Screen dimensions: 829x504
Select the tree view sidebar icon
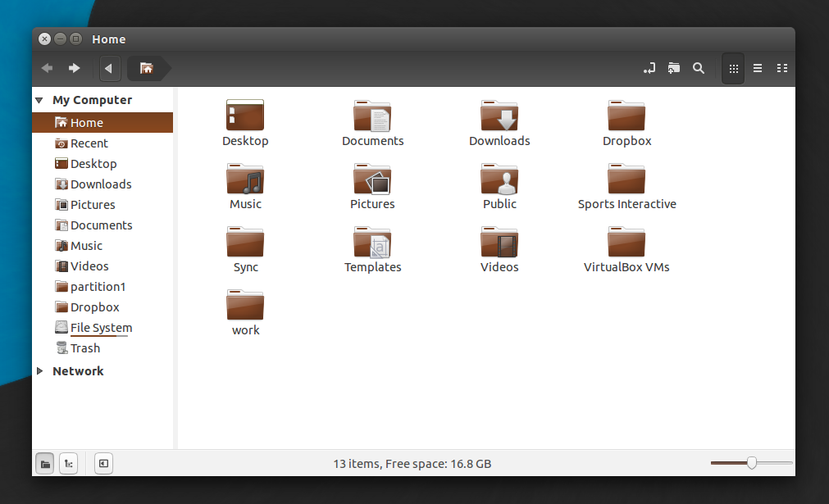(69, 463)
